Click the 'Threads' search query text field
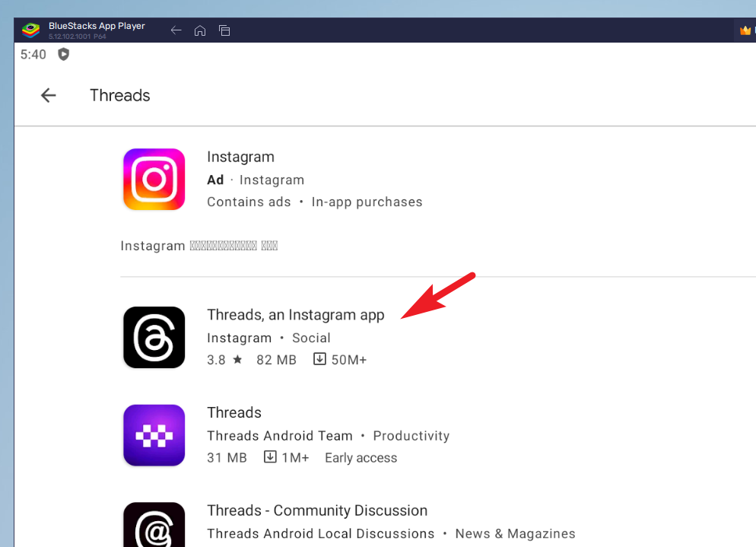Viewport: 756px width, 547px height. tap(120, 95)
